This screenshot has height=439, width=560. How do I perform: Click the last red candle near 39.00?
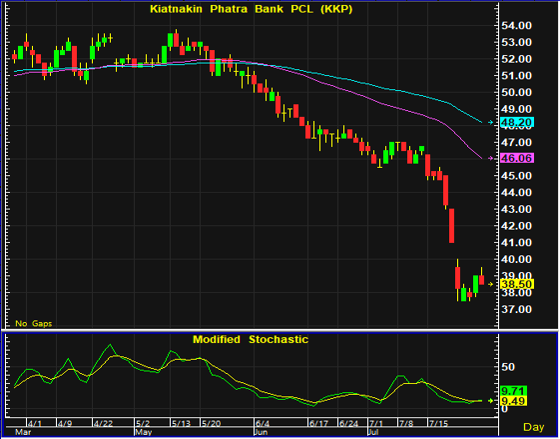481,280
